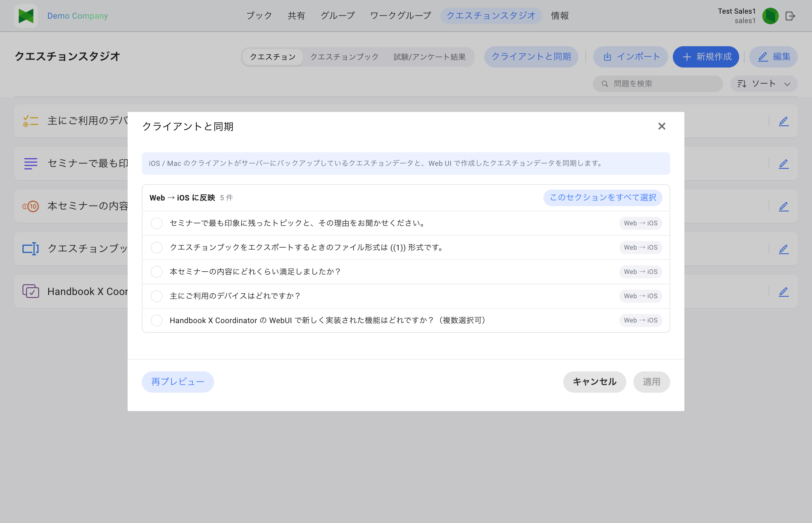Click the logout icon in header
This screenshot has height=523, width=812.
click(790, 16)
